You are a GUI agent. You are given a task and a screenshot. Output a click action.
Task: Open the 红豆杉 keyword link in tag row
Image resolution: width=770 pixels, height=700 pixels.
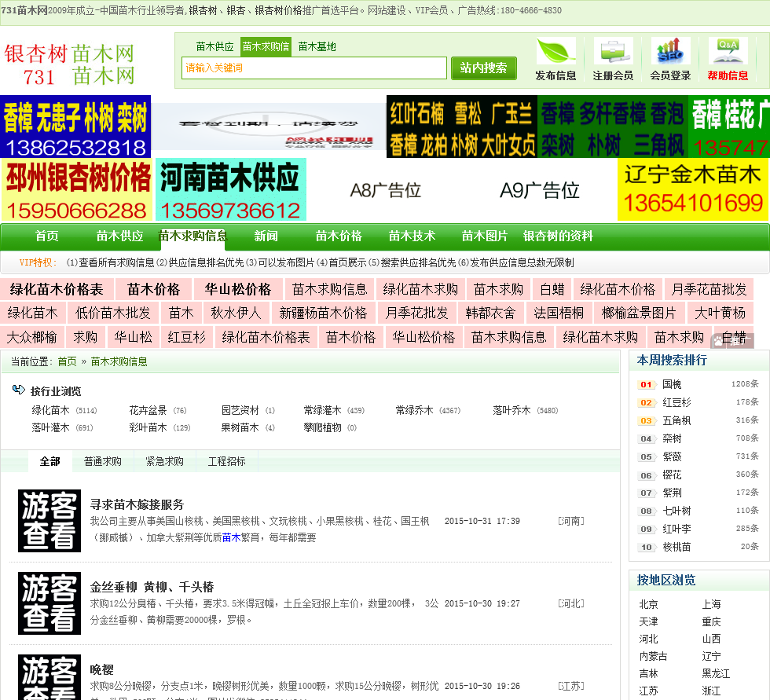coord(187,337)
